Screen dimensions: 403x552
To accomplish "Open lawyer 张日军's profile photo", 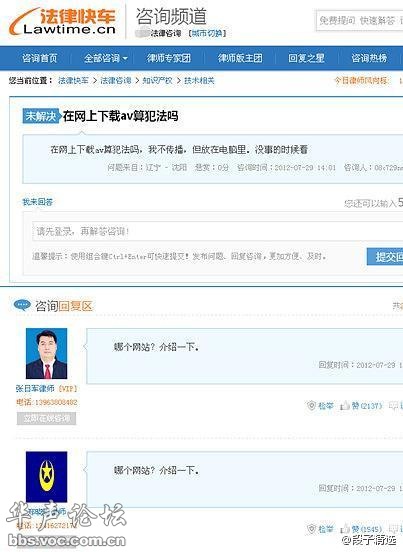I will pyautogui.click(x=46, y=353).
